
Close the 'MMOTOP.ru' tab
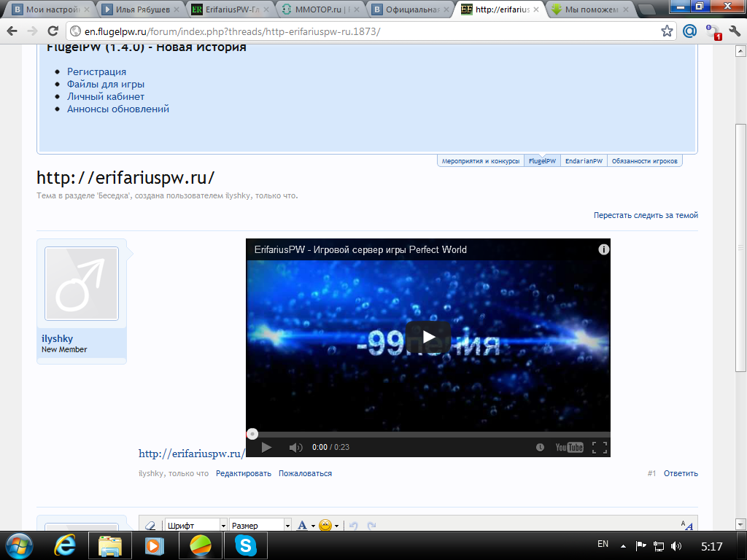click(x=356, y=9)
